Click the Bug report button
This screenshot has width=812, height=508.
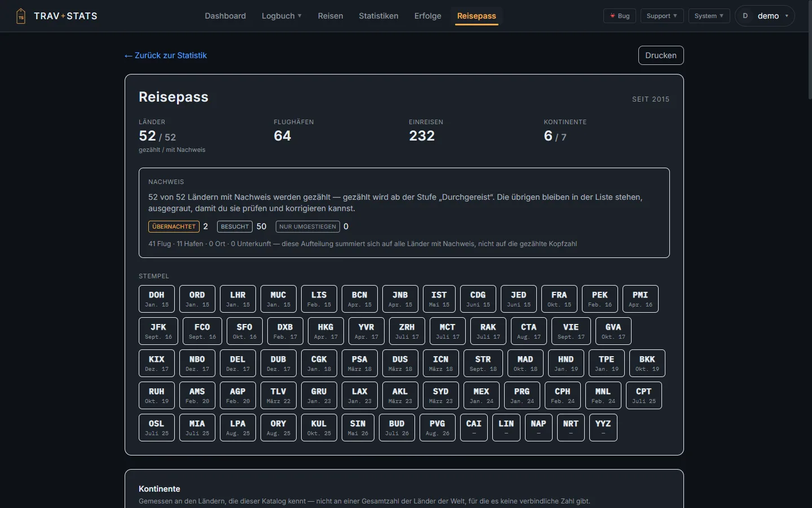pyautogui.click(x=620, y=16)
